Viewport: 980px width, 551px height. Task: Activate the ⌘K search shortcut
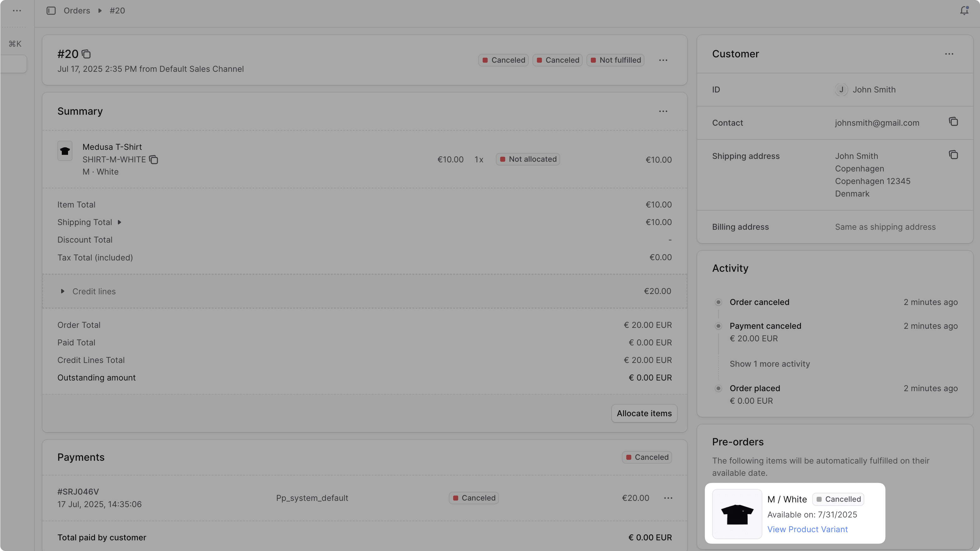(15, 44)
